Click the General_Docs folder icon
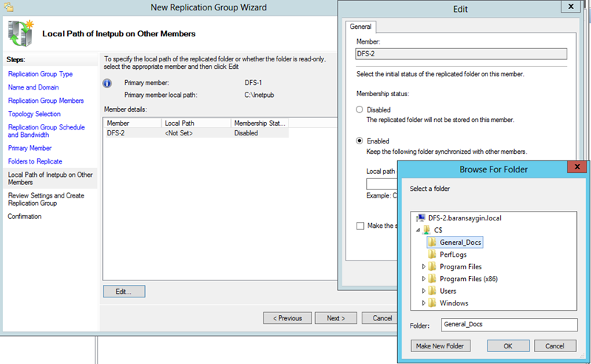This screenshot has width=591, height=364. click(x=432, y=242)
